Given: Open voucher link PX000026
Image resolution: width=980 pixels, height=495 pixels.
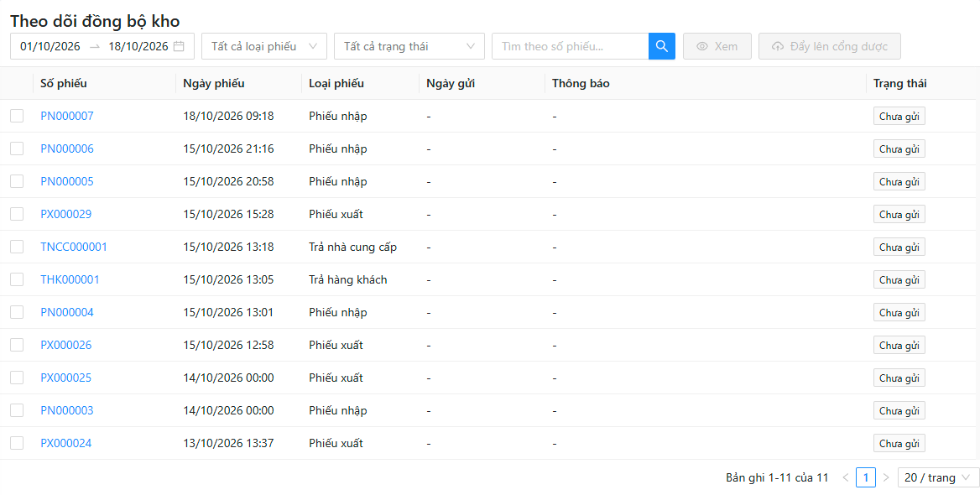Looking at the screenshot, I should (x=66, y=345).
